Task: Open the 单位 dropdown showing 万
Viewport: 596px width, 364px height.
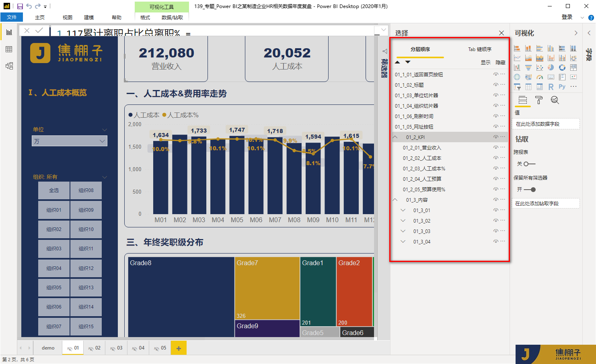Action: coord(70,141)
